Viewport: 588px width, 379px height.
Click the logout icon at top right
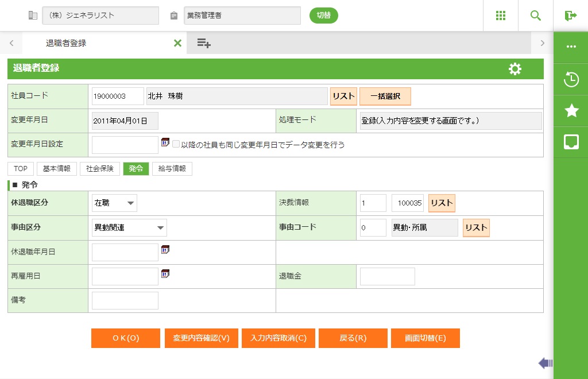[570, 16]
